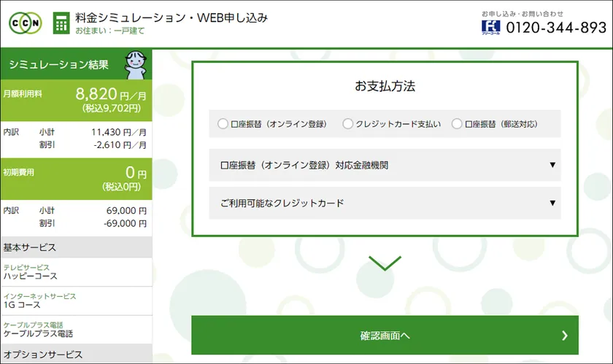The width and height of the screenshot is (613, 364).
Task: Click the triangle arrow beside 対応金融機関
Action: (552, 165)
